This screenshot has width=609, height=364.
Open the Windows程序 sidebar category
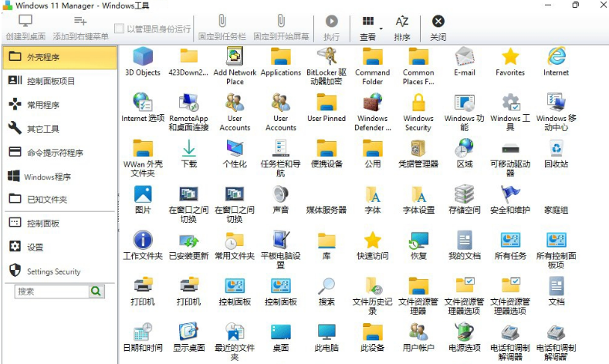pos(59,177)
